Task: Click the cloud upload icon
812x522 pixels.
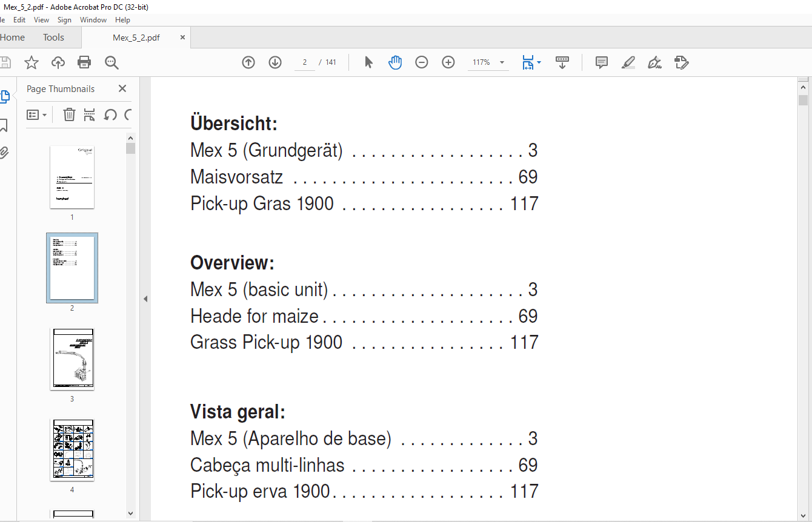Action: point(58,62)
